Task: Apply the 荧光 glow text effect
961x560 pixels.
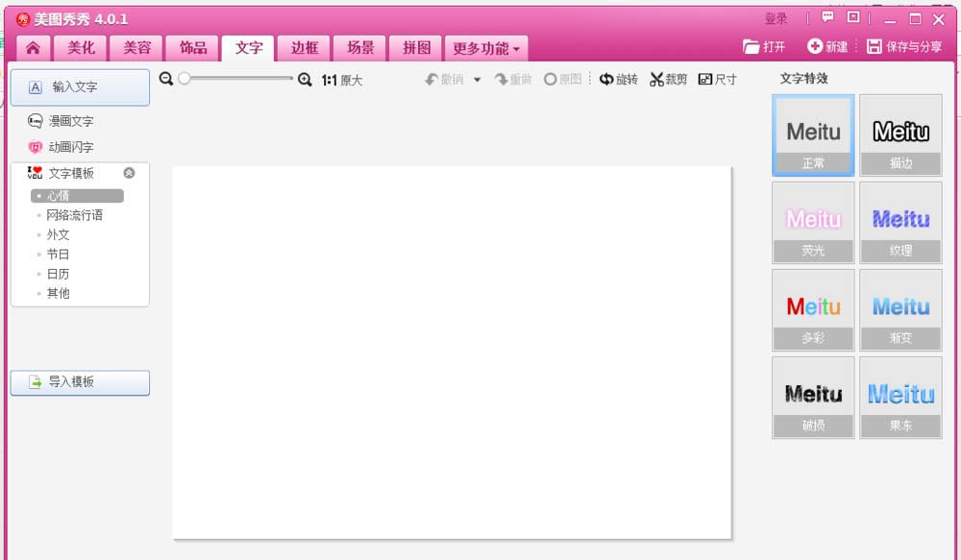Action: click(813, 223)
